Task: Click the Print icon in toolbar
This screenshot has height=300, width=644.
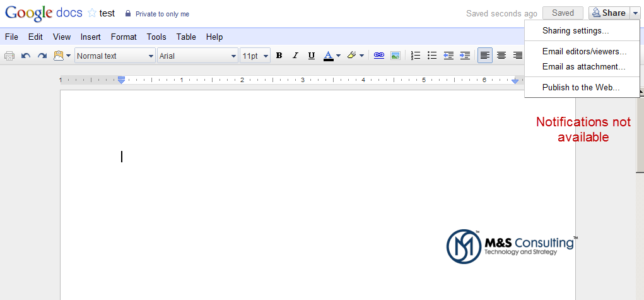Action: coord(9,56)
